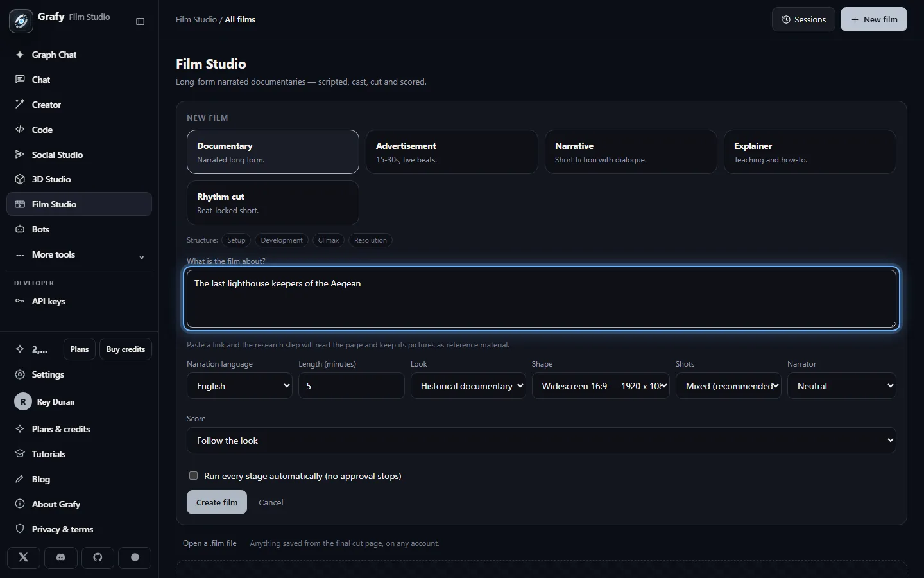Click the round dot icon beside GitHub

(x=135, y=557)
